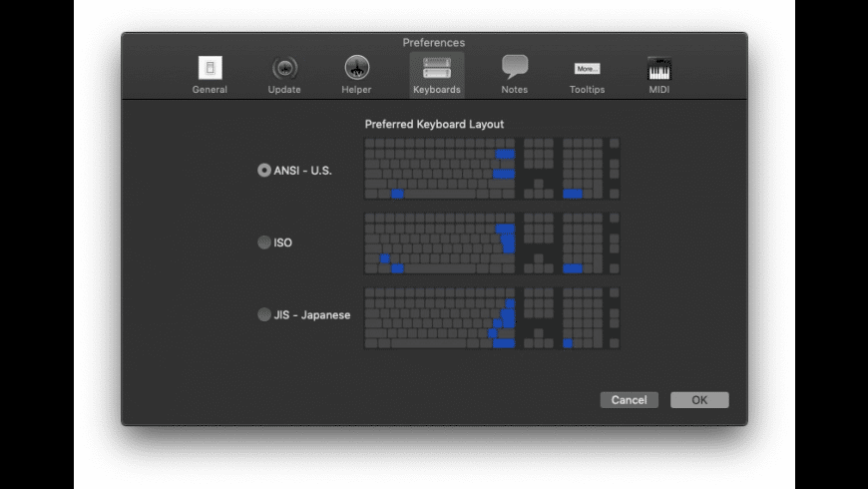Open the General preferences icon
Viewport: 868px width, 489px height.
(x=210, y=68)
